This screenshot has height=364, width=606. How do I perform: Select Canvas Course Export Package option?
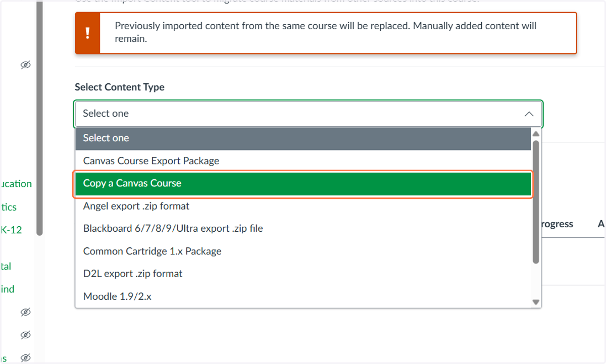(x=303, y=161)
